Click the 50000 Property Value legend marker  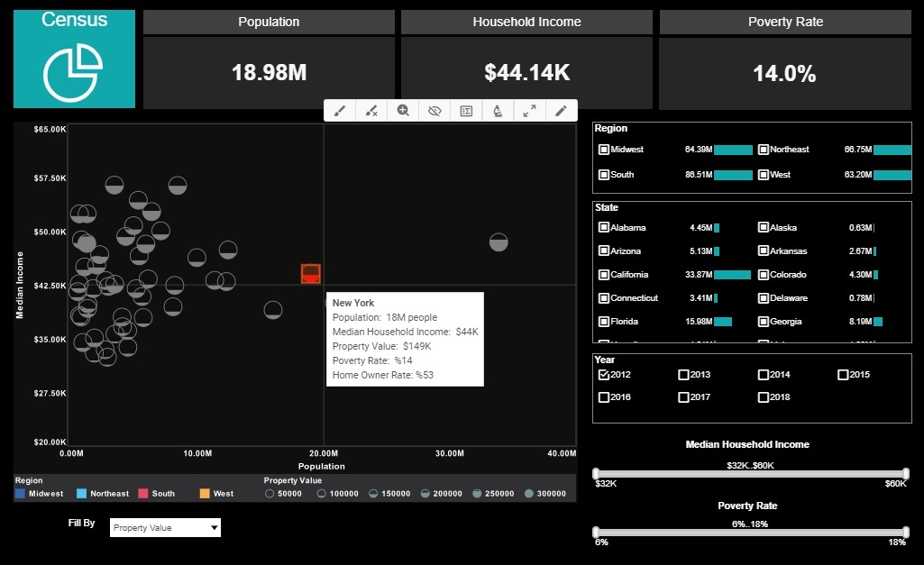[270, 494]
